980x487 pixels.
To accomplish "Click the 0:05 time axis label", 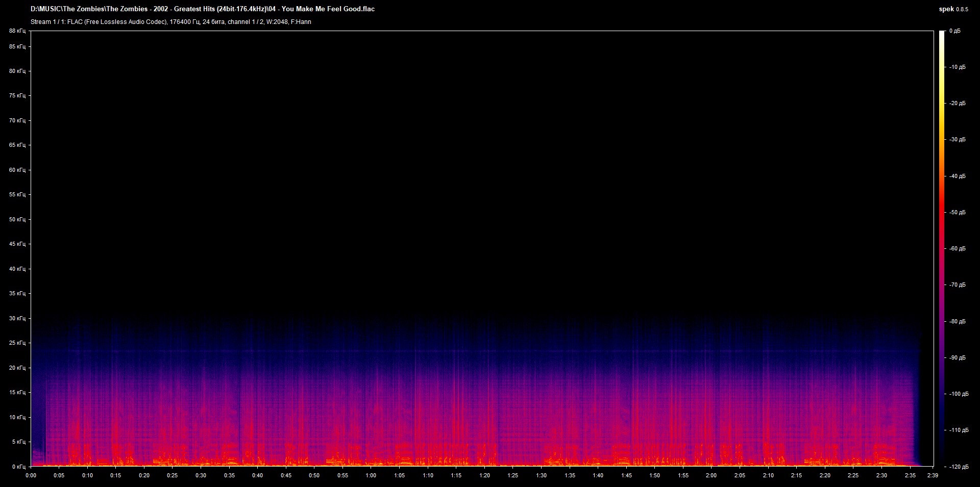I will click(59, 475).
